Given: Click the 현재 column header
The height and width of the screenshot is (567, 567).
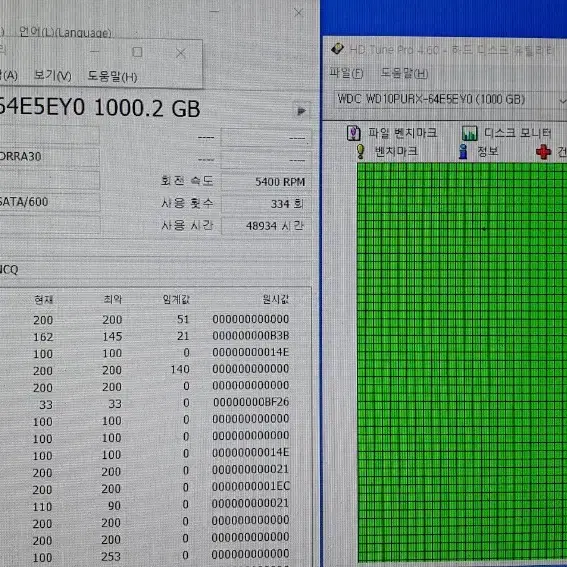Looking at the screenshot, I should point(43,299).
